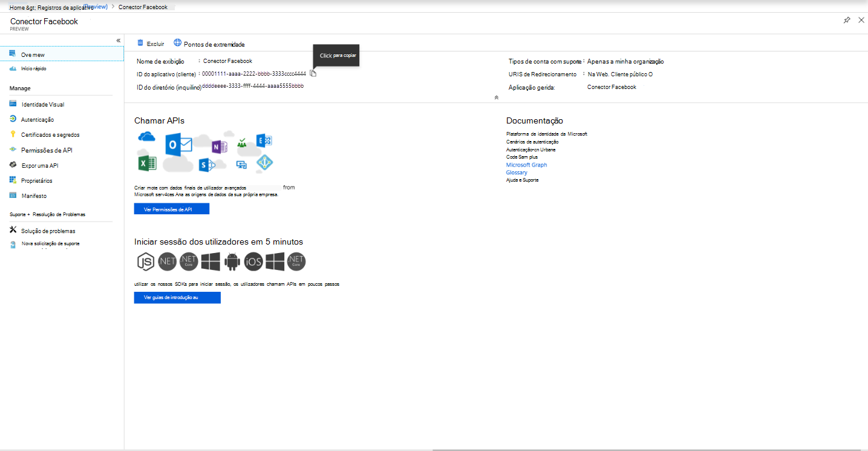Open the Plataforma de identidade da Microsoft link

point(547,134)
